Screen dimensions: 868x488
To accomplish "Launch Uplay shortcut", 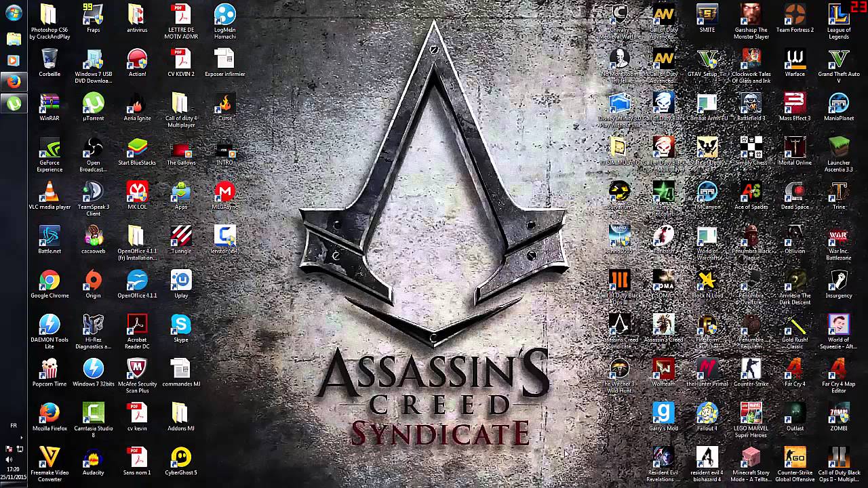I will point(181,284).
